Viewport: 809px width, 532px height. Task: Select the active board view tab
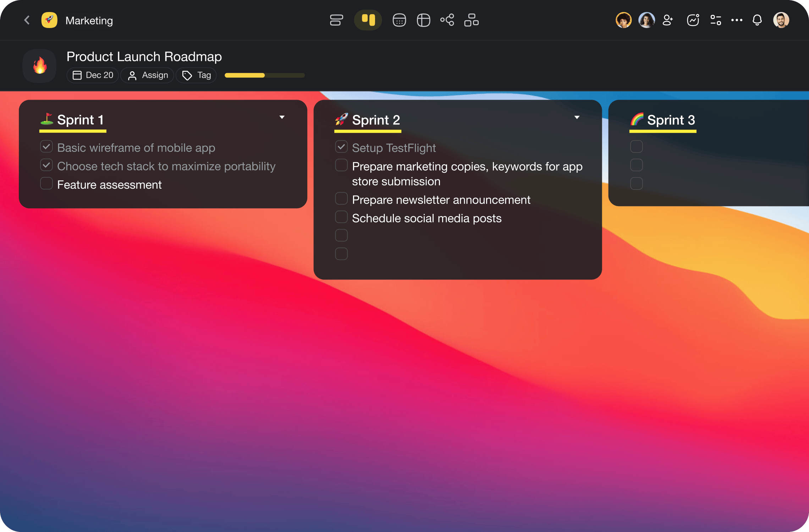pyautogui.click(x=368, y=20)
